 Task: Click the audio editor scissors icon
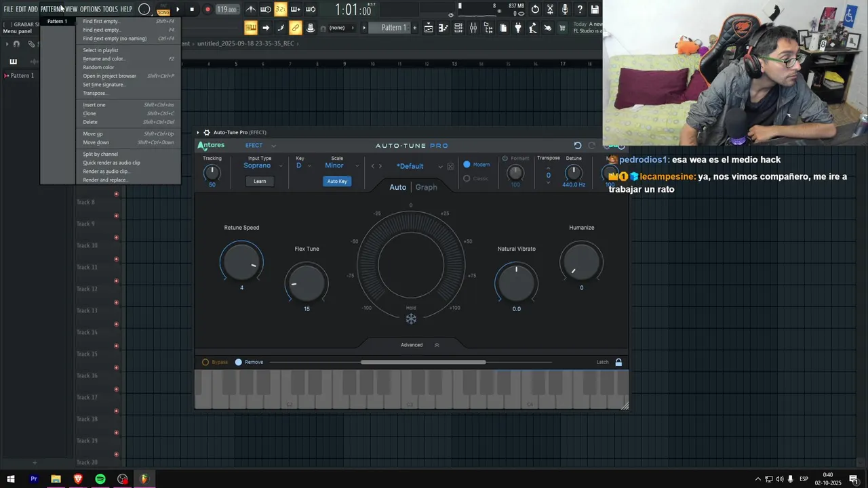[550, 9]
